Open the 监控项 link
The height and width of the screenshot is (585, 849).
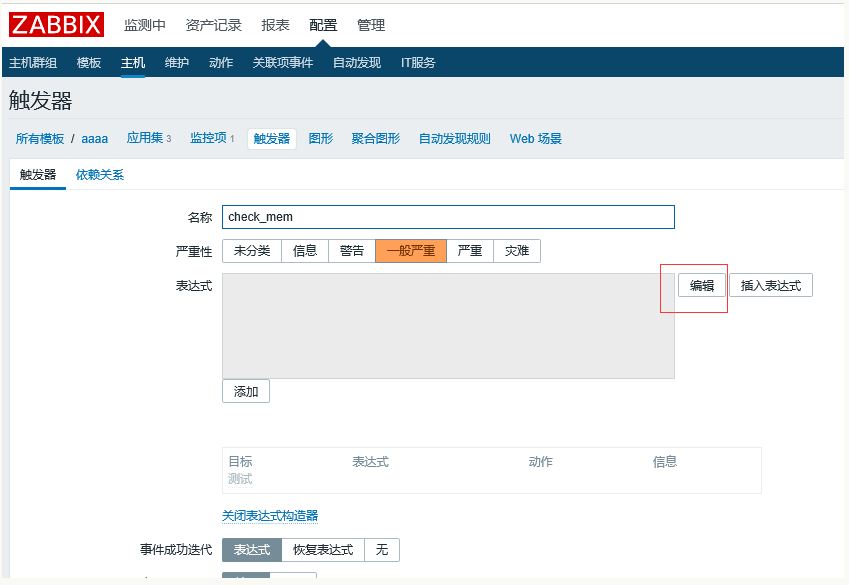(208, 138)
